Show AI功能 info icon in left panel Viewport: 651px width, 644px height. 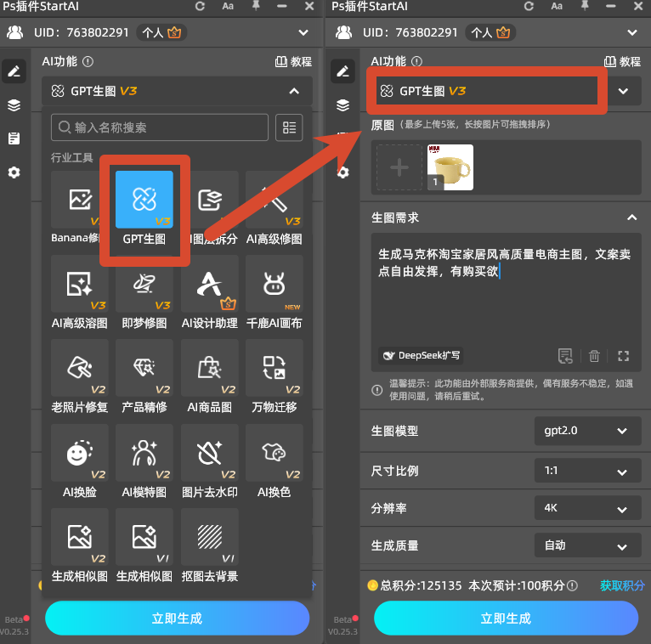point(88,62)
